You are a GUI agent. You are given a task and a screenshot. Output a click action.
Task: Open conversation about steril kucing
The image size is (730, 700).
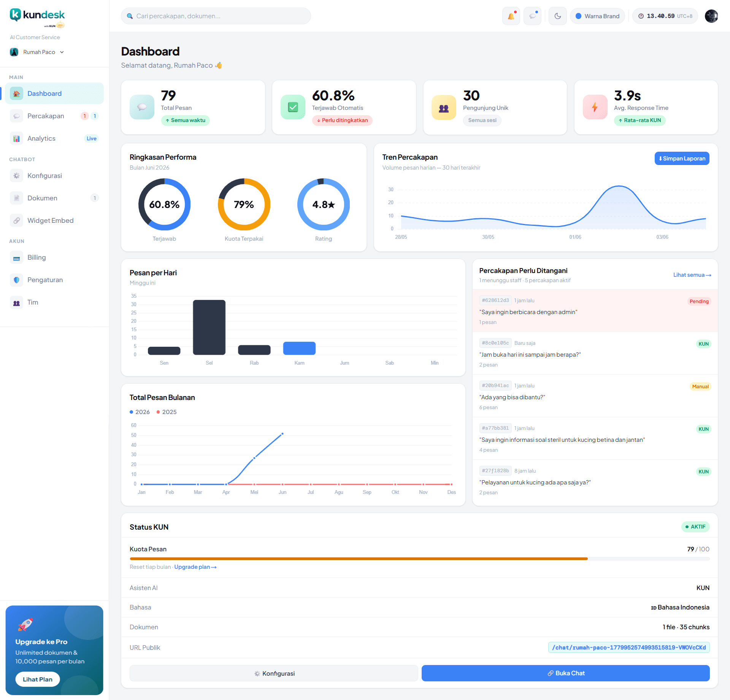pos(595,438)
